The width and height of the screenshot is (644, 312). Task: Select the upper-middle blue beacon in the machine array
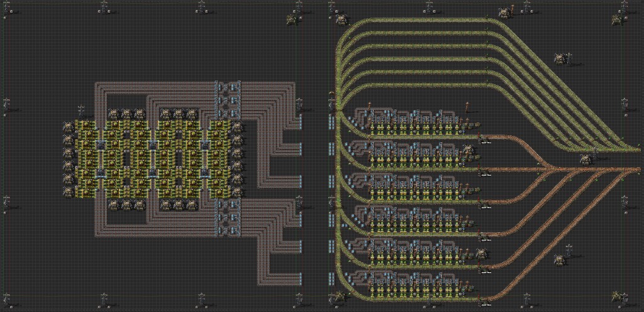pos(153,145)
